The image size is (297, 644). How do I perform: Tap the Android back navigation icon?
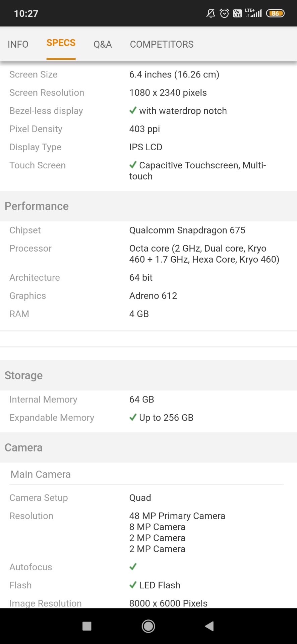coord(210,626)
